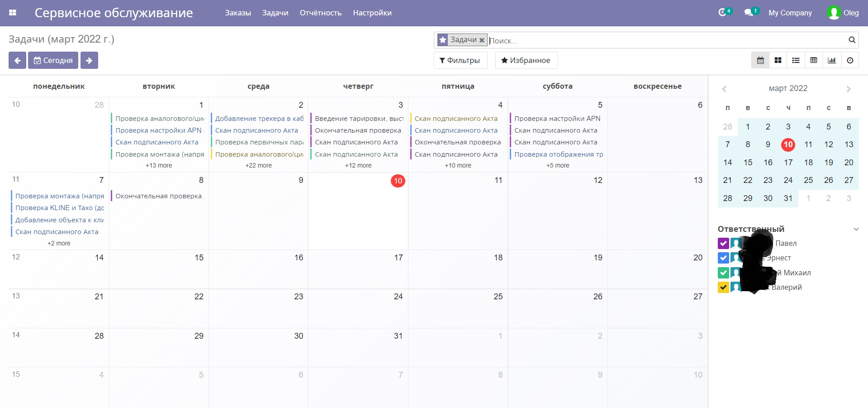Open the Отчётность menu
This screenshot has height=408, width=868.
(x=320, y=13)
